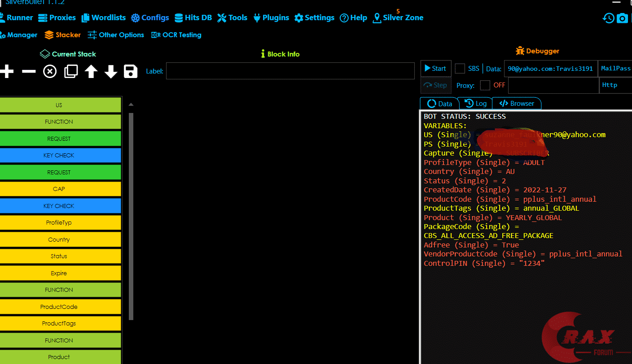This screenshot has width=632, height=364.
Task: Open the Silver Zone section
Action: [x=398, y=18]
